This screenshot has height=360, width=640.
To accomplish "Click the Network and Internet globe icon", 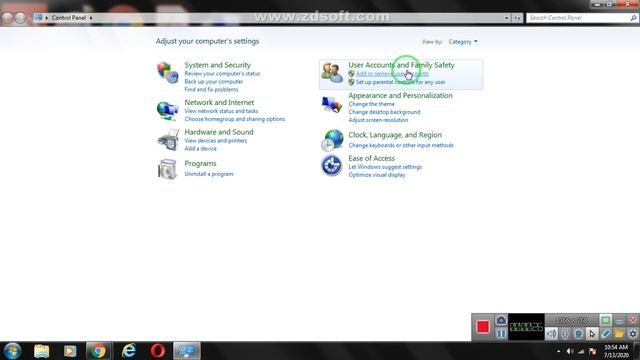I will (x=168, y=111).
